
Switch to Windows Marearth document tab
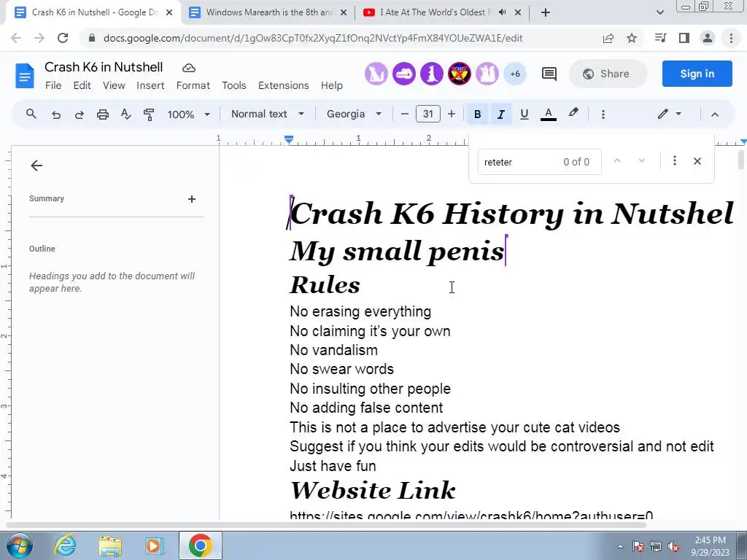(268, 12)
